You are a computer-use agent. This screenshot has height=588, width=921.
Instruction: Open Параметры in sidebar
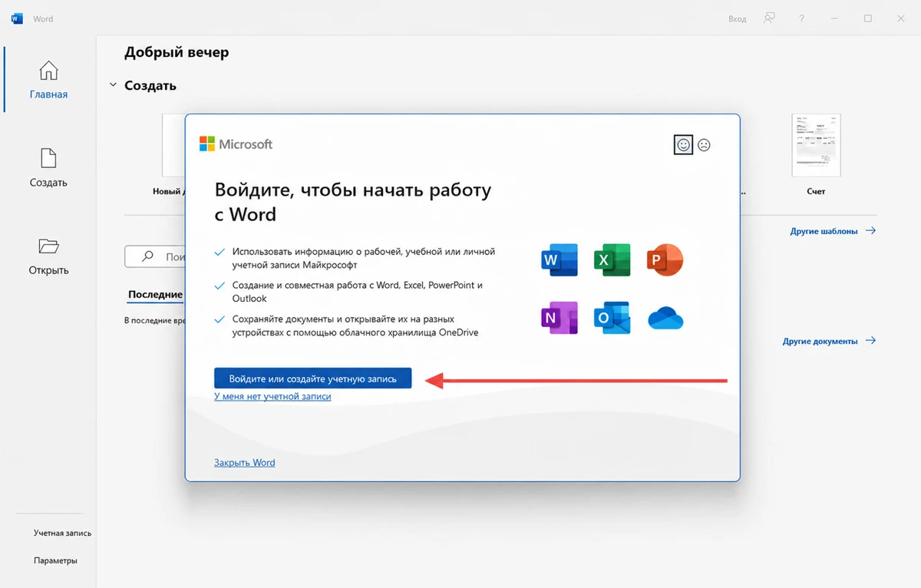coord(55,560)
